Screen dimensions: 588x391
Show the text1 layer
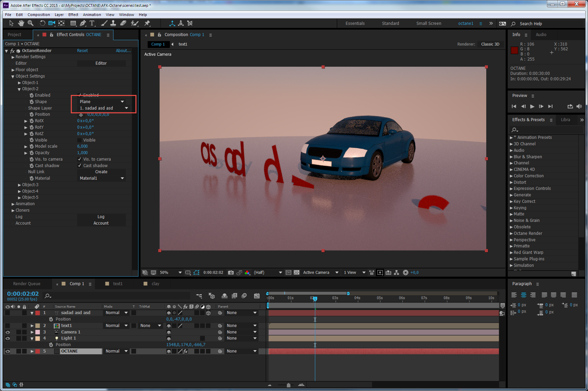click(7, 326)
